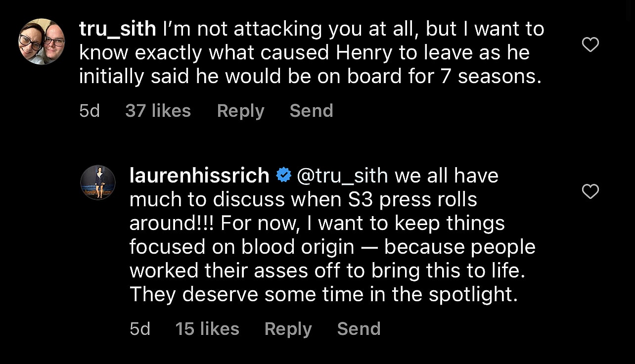The image size is (635, 364).
Task: Open laurenhissrich's profile via their username
Action: pos(199,175)
